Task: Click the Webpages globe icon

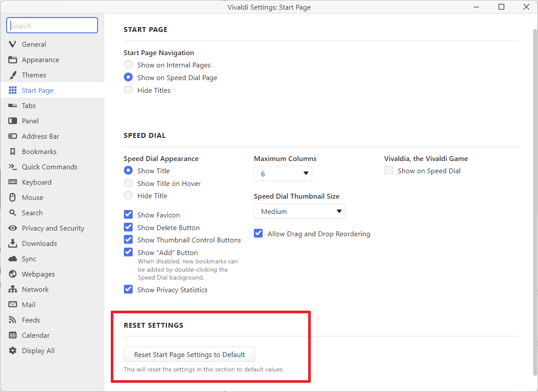Action: pos(13,274)
